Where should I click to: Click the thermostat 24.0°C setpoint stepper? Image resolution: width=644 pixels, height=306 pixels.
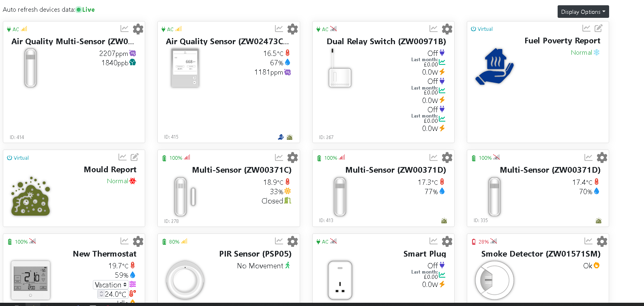(101, 294)
